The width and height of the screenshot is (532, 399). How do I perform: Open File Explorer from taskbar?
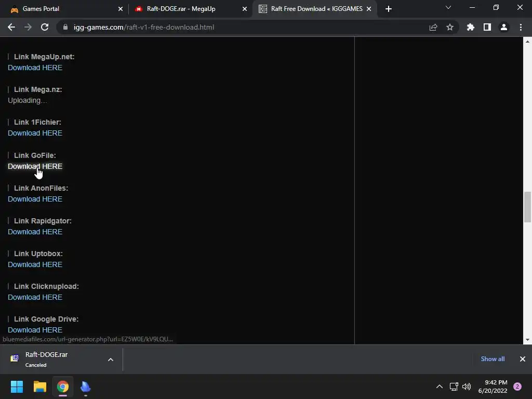pyautogui.click(x=39, y=387)
